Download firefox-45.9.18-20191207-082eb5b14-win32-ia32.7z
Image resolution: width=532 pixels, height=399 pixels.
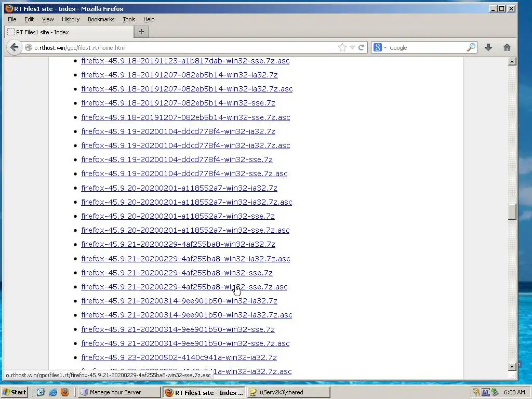[179, 75]
